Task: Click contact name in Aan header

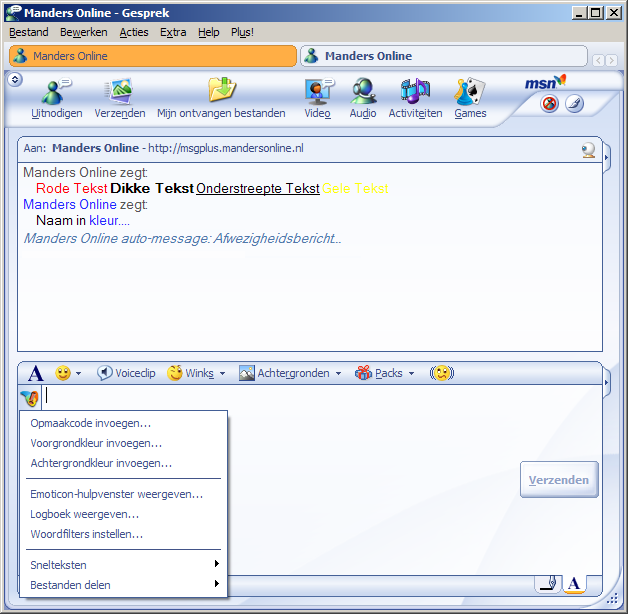Action: [95, 148]
